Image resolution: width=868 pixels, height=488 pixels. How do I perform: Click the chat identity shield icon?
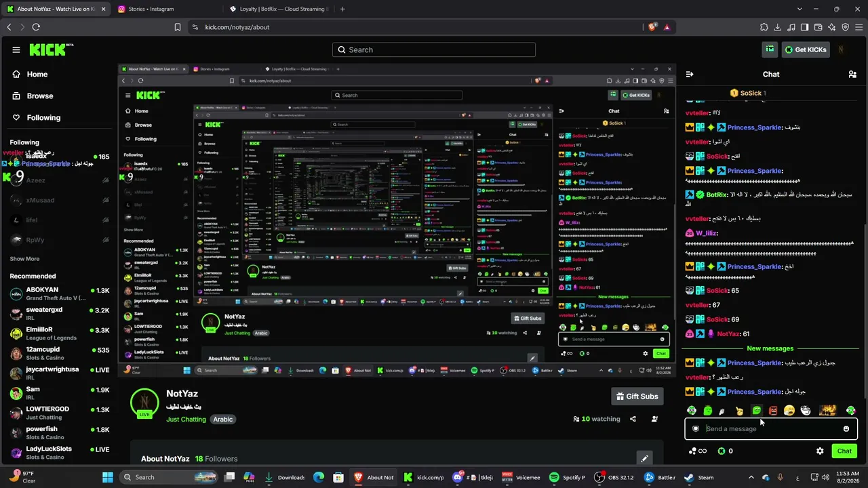click(x=696, y=428)
